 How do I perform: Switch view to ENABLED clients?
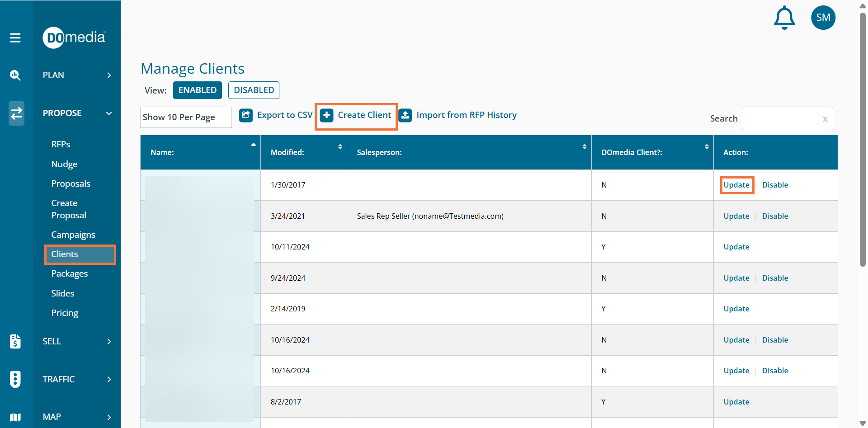[x=197, y=90]
